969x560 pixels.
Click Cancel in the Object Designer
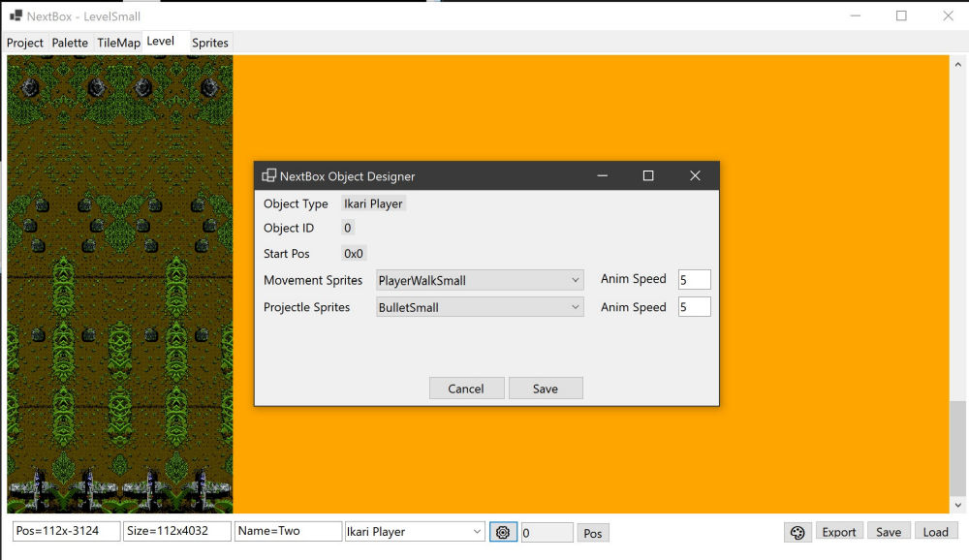[467, 389]
